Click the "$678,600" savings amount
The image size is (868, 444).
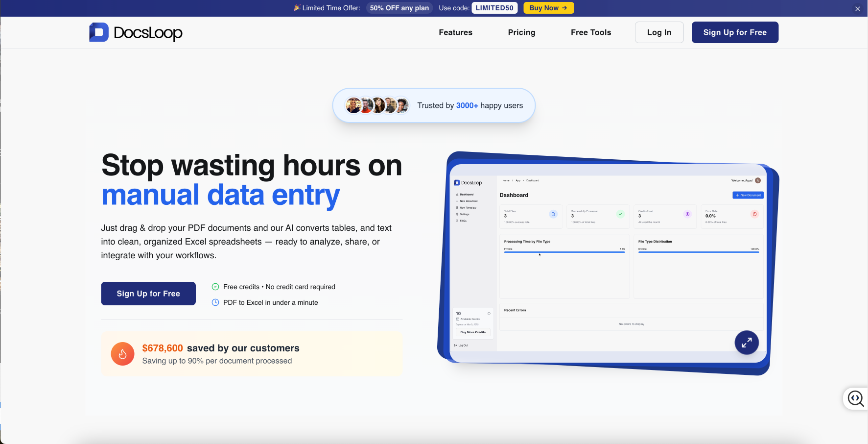click(x=163, y=348)
